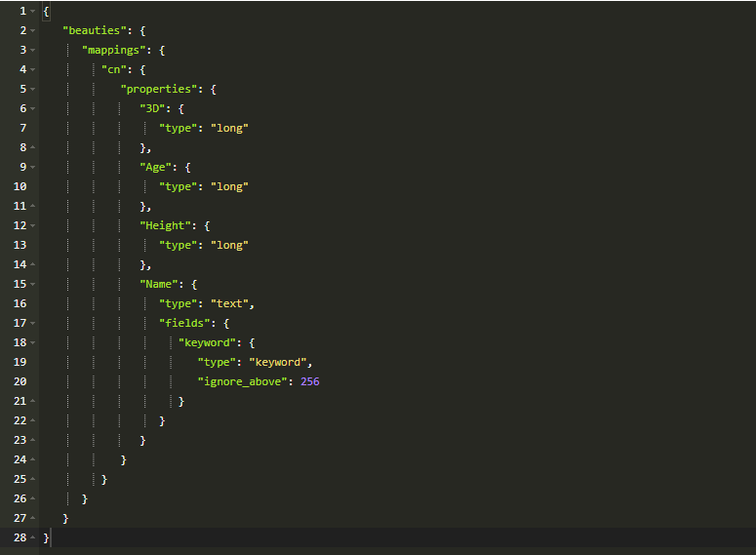Collapse the "Height" block fold arrow on line 12
The height and width of the screenshot is (555, 756).
pos(33,225)
